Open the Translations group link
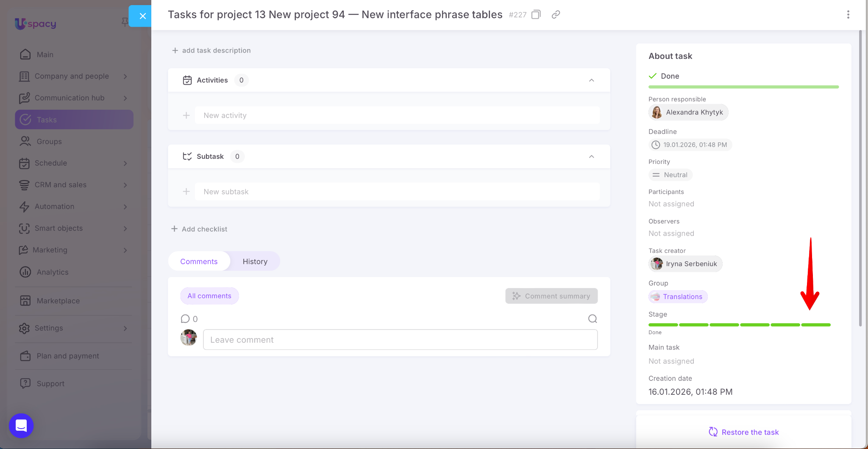Screen dimensions: 868x449 [682, 297]
